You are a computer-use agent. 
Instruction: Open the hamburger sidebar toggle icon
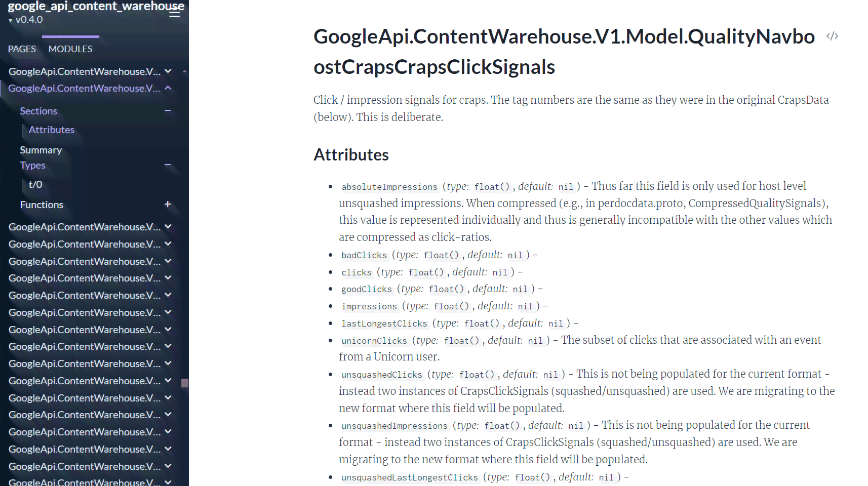[175, 13]
